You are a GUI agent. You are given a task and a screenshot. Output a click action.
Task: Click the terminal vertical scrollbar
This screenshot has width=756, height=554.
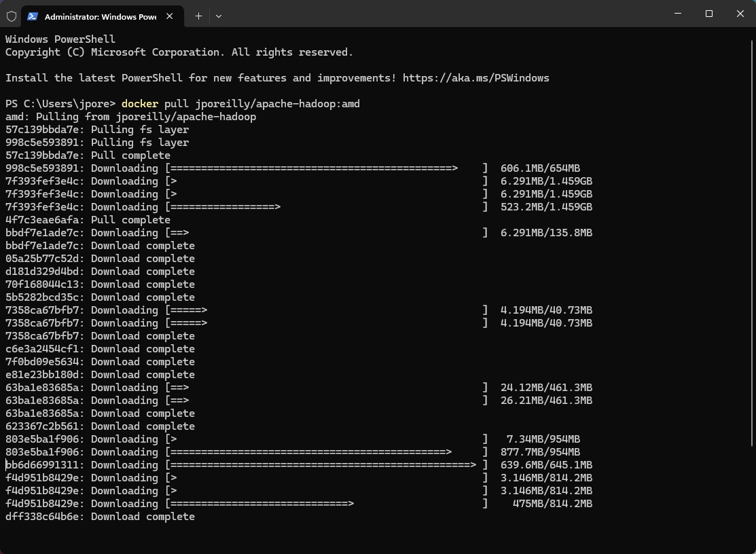[752, 244]
